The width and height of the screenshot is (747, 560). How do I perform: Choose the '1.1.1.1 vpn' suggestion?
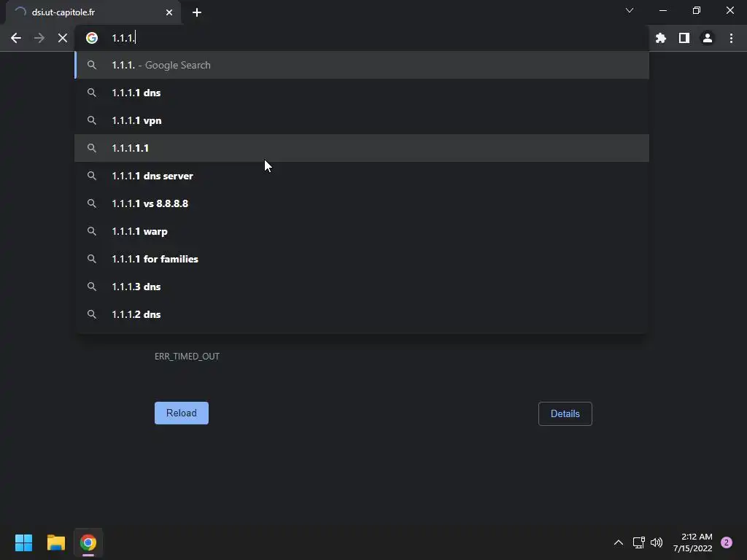362,120
